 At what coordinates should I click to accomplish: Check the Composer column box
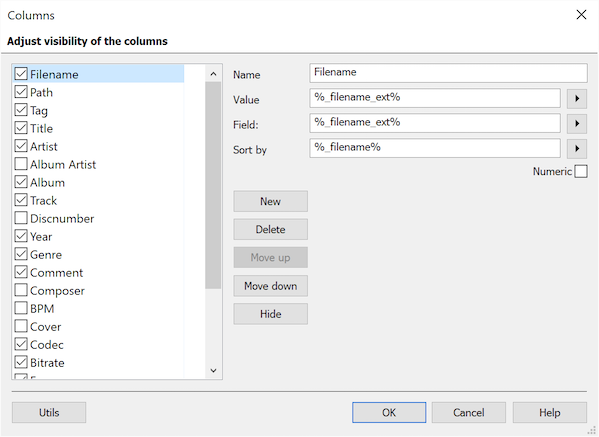[21, 290]
